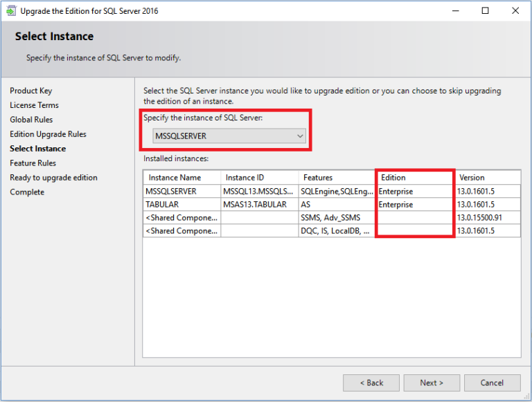Click the SSMS, Adv_SSMS features cell
This screenshot has height=402, width=532.
point(337,218)
